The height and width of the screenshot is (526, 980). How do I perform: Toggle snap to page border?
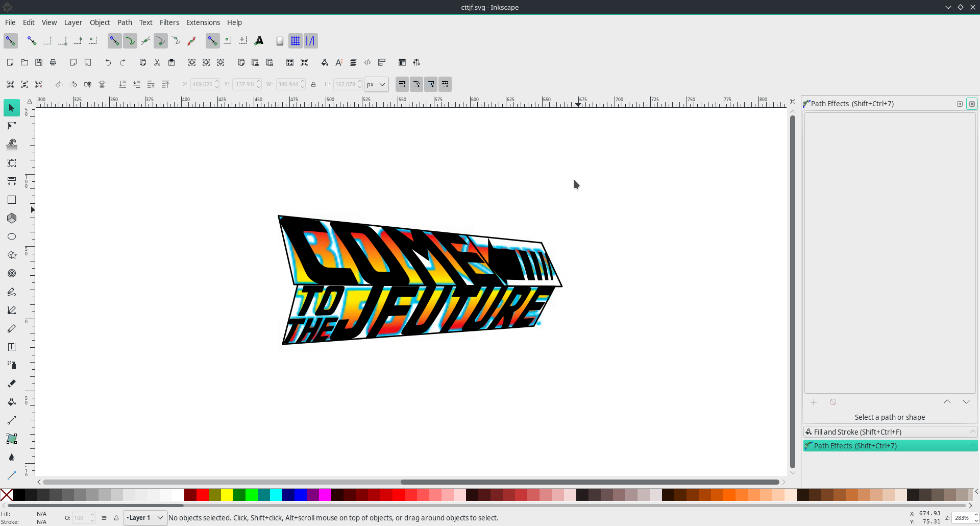click(x=280, y=41)
